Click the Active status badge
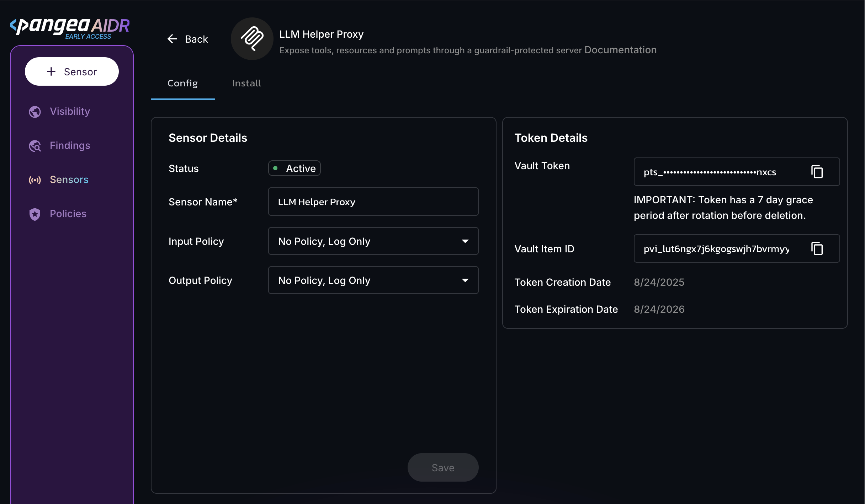Image resolution: width=865 pixels, height=504 pixels. point(294,168)
